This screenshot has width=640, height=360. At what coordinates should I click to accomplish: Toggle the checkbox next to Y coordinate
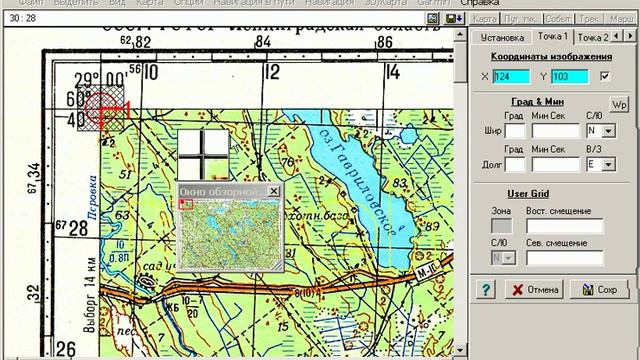tap(605, 76)
